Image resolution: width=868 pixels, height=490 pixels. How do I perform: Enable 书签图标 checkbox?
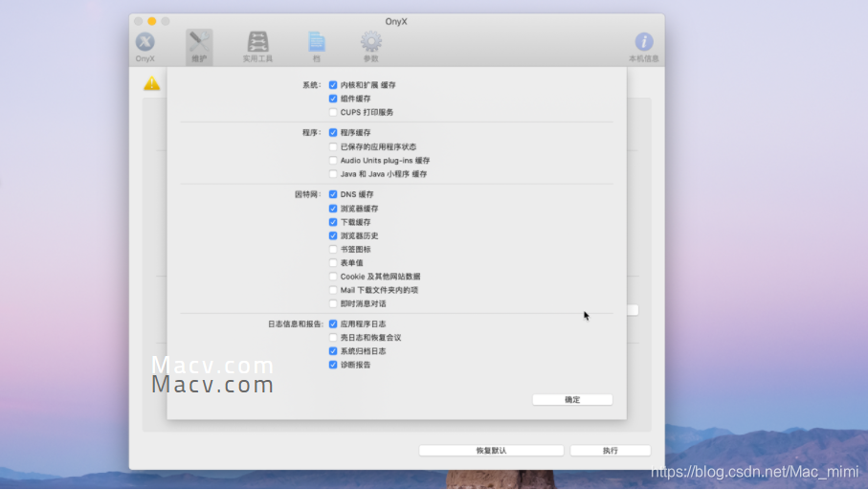click(333, 249)
